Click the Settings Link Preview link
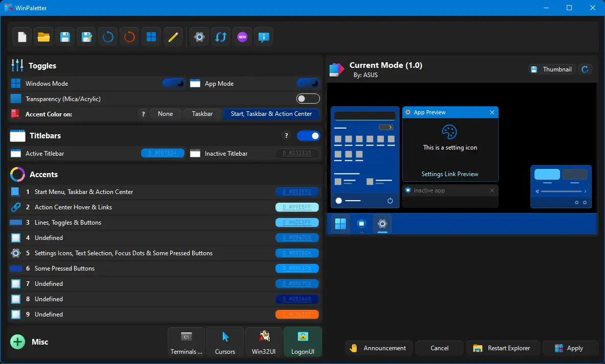 coord(450,174)
